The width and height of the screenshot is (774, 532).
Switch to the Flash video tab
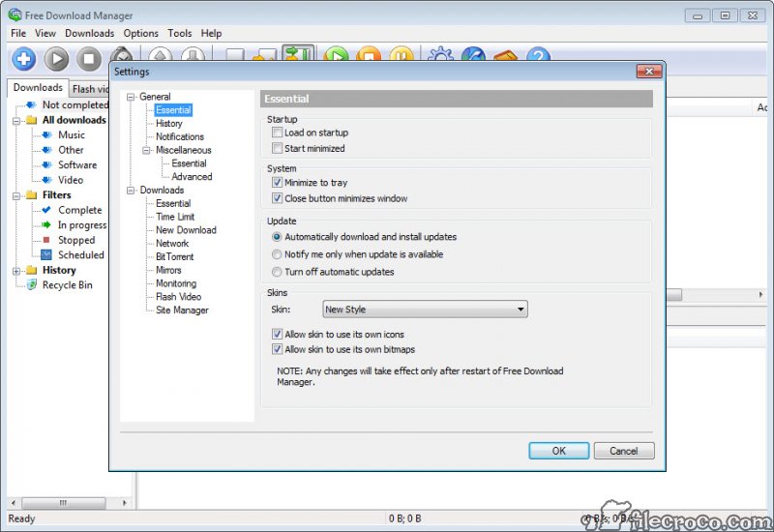point(90,89)
